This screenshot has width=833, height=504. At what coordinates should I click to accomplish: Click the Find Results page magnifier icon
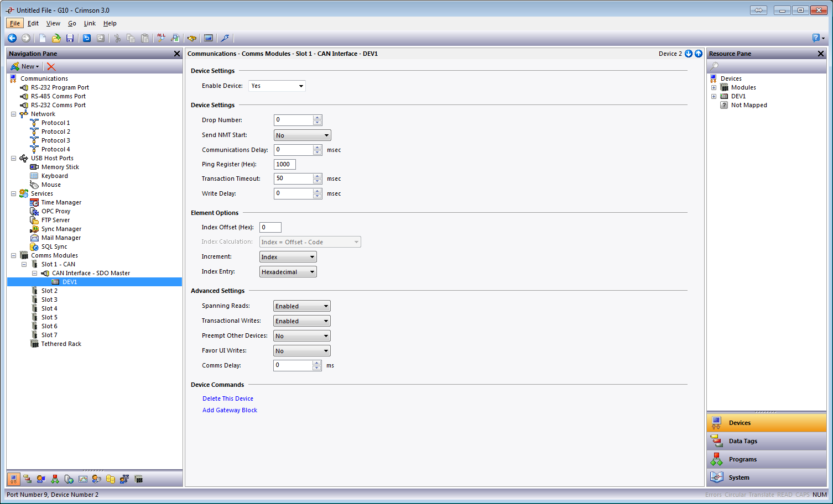175,38
